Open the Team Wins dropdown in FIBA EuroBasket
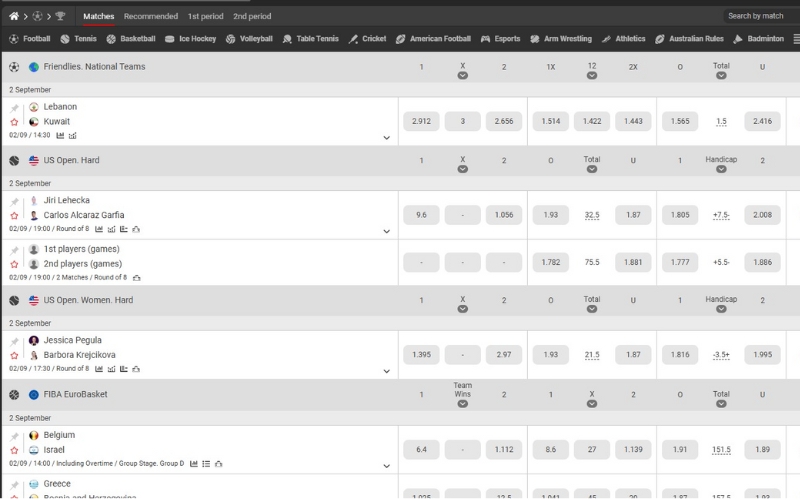Screen dimensions: 800x500 point(463,404)
